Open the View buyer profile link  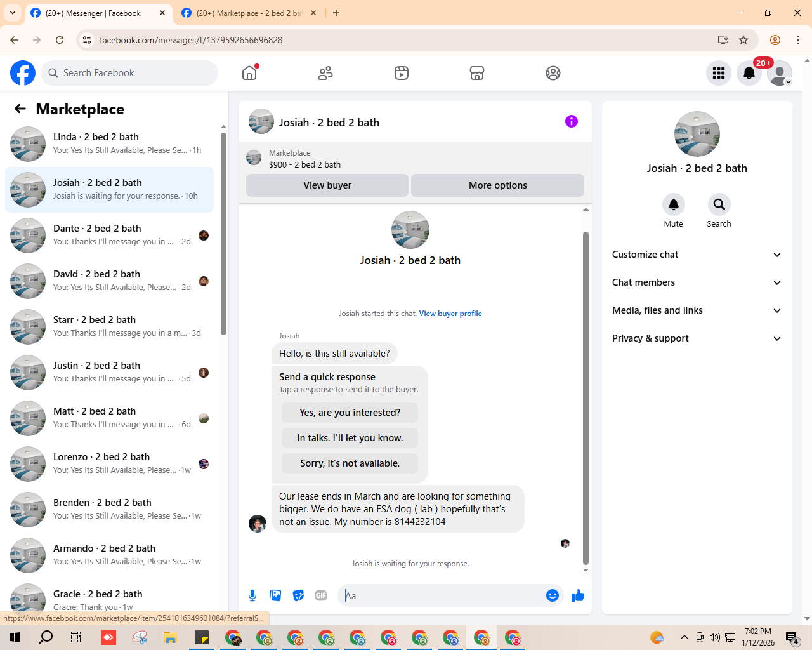[x=450, y=314]
